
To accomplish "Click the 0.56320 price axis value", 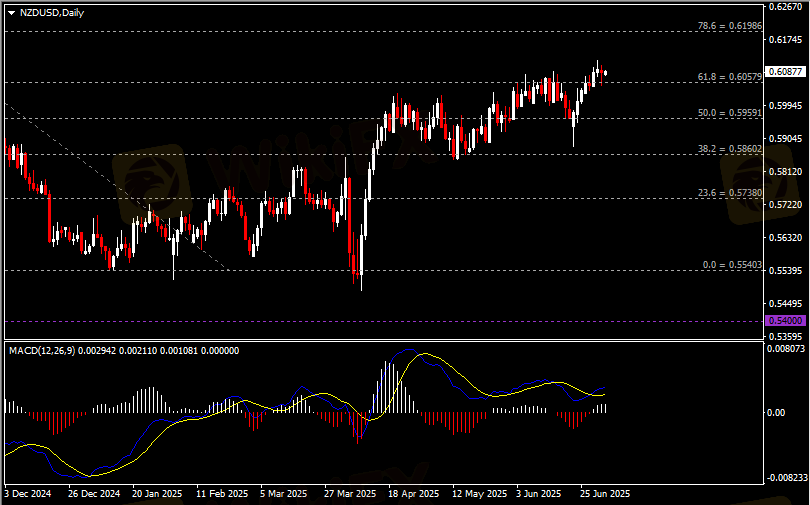I will coord(785,238).
